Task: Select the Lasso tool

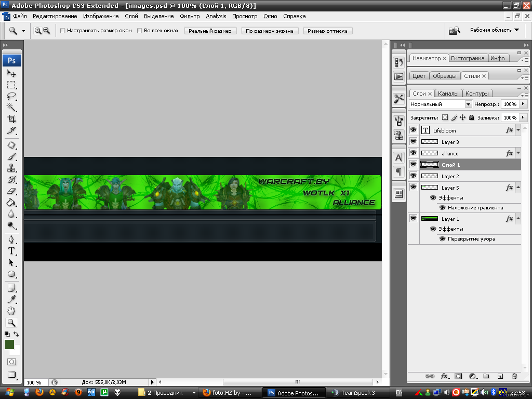Action: tap(11, 96)
